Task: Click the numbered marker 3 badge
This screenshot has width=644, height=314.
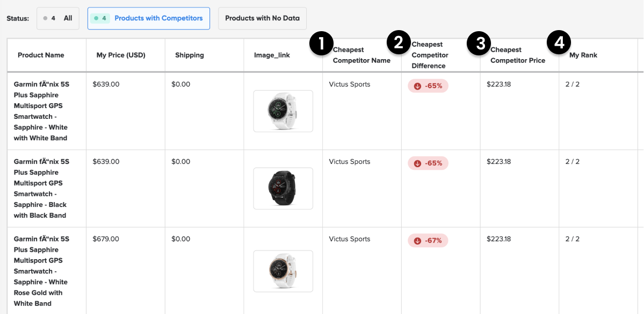Action: 480,44
